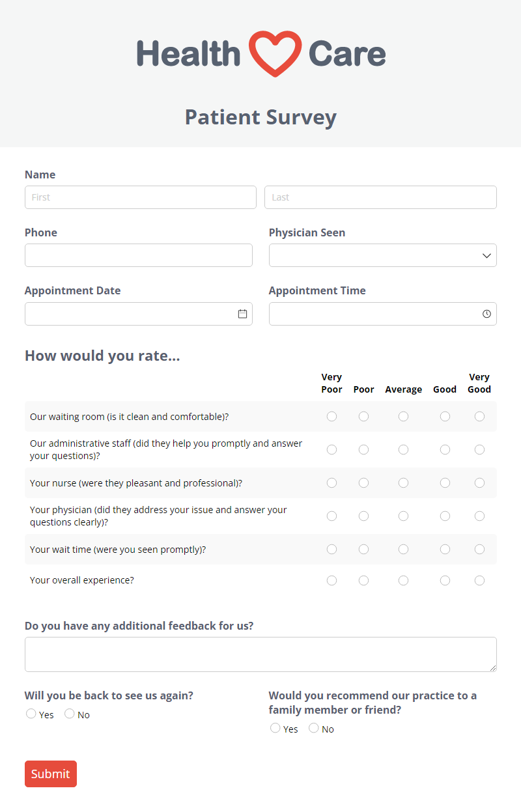The image size is (521, 812).
Task: Rate administrative staff as Average
Action: pyautogui.click(x=403, y=449)
